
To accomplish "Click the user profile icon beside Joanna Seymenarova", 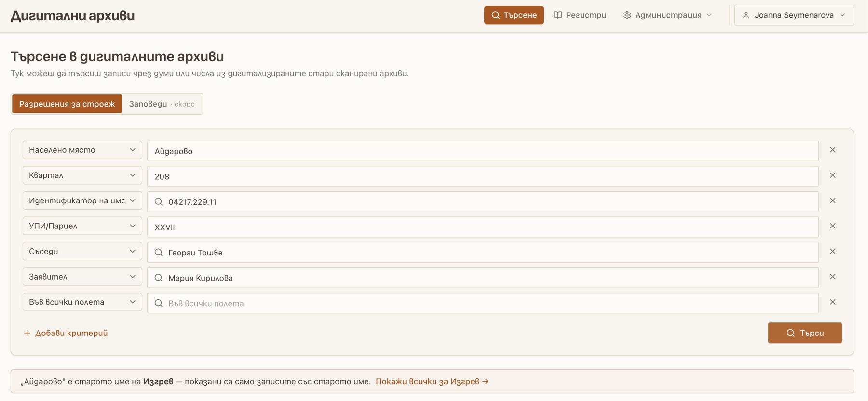I will [746, 15].
